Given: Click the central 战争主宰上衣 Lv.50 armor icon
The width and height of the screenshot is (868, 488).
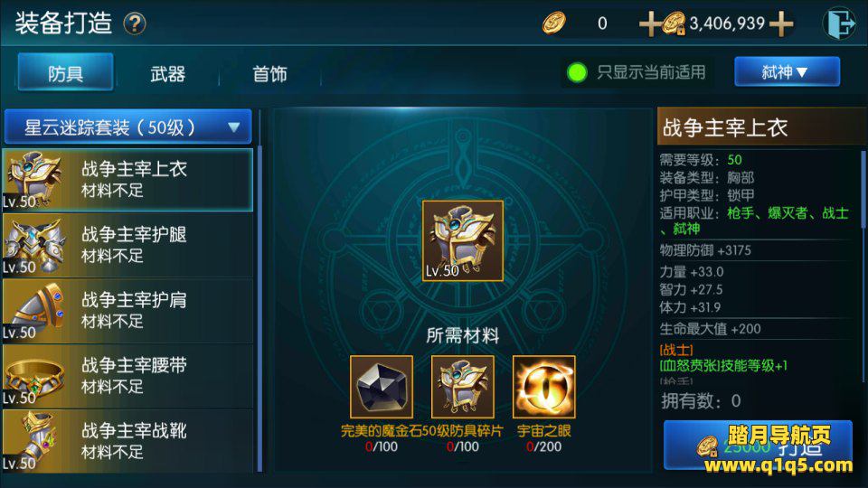Looking at the screenshot, I should point(463,240).
